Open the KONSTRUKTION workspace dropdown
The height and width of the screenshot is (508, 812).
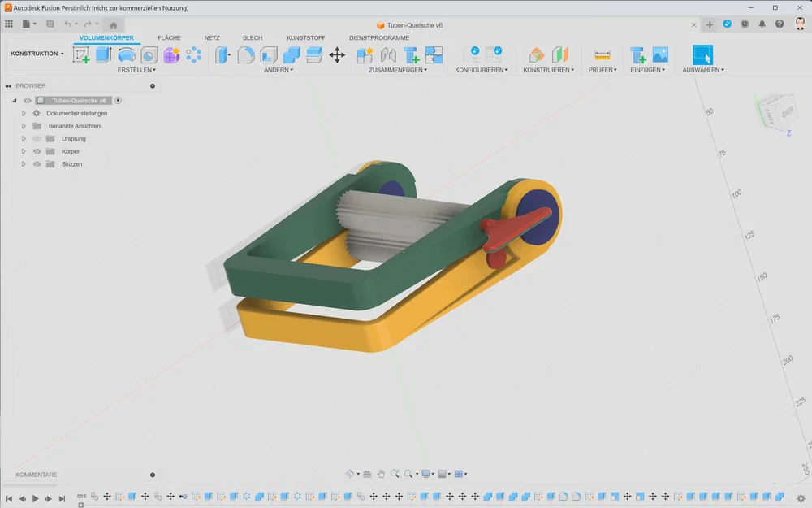tap(37, 54)
